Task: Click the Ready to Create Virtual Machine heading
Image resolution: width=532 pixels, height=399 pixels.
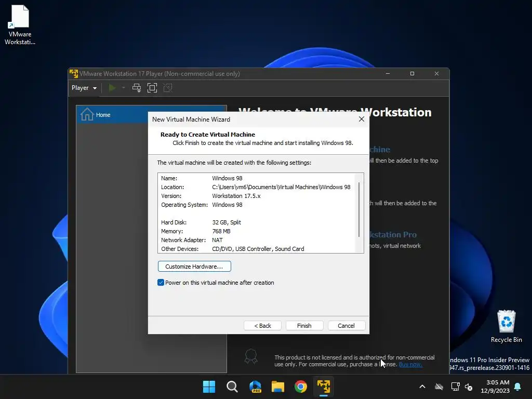Action: 208,135
